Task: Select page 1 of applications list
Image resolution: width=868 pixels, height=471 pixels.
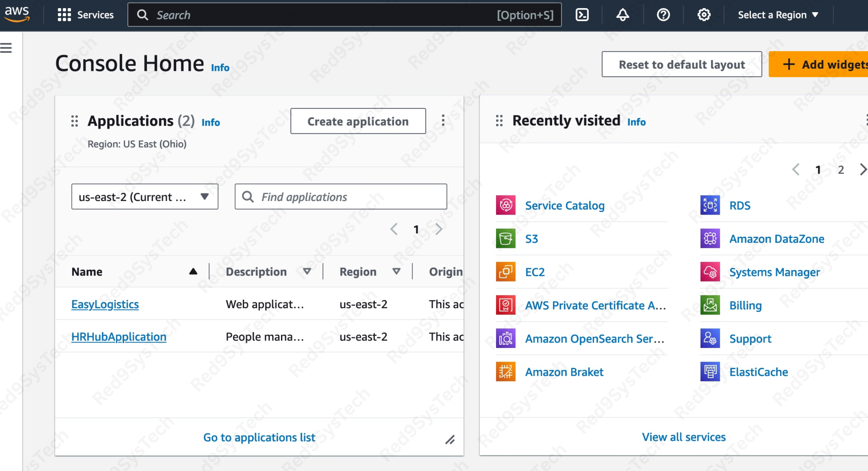Action: [x=416, y=229]
